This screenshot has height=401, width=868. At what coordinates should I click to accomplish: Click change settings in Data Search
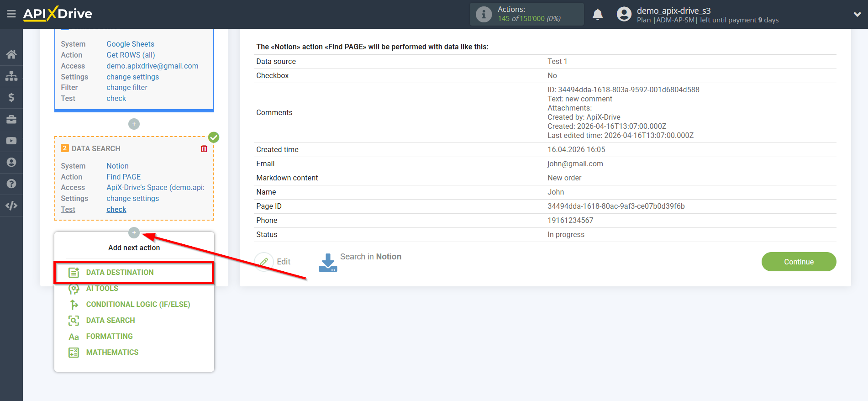click(x=132, y=198)
